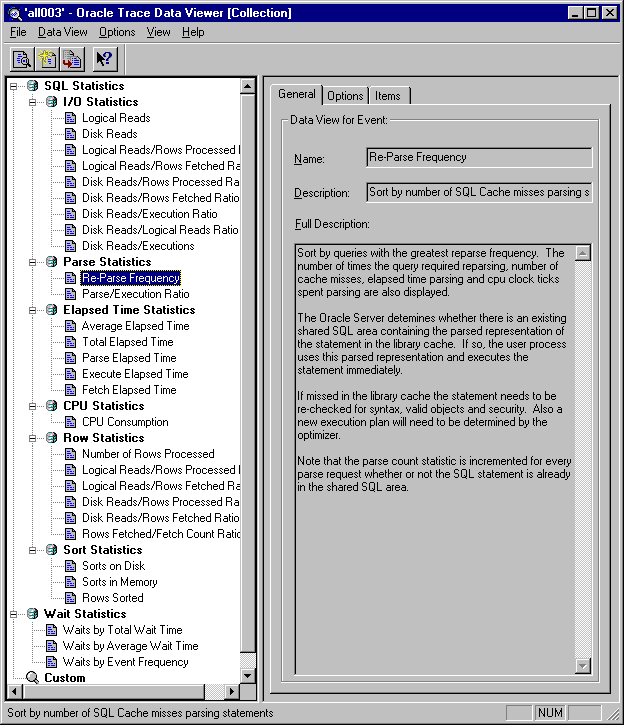Collapse the Wait Statistics tree node
Image resolution: width=624 pixels, height=725 pixels.
(x=13, y=614)
